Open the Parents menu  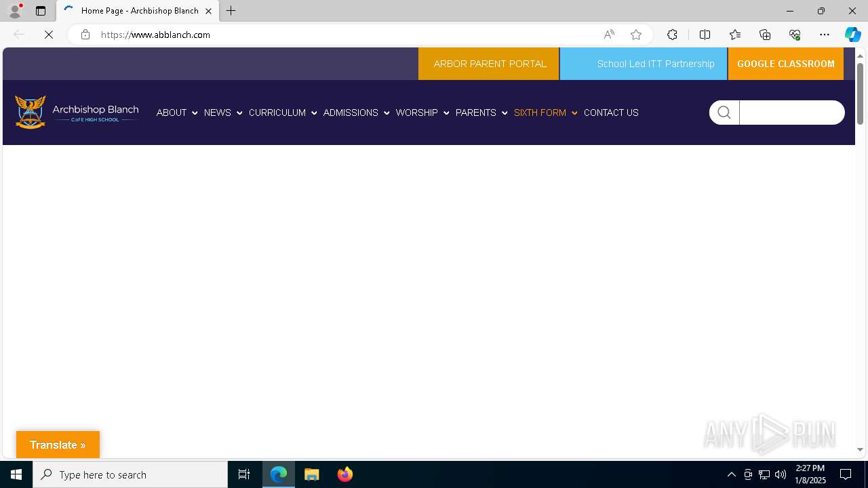pyautogui.click(x=476, y=113)
